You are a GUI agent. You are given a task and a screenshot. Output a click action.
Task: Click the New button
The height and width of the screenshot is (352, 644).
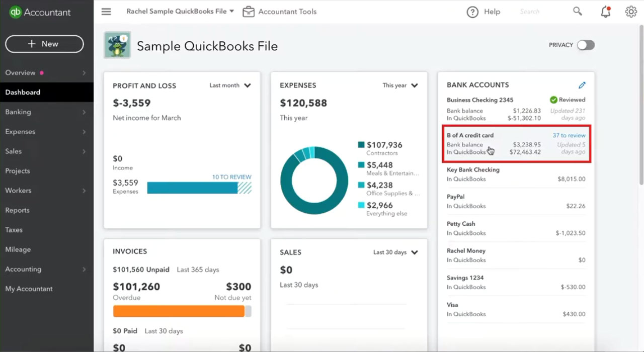[x=44, y=44]
